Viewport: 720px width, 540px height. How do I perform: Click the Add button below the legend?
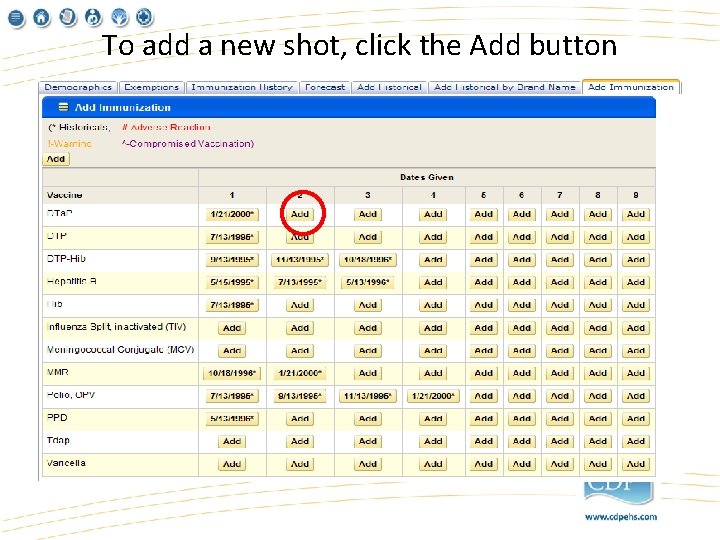click(x=56, y=159)
